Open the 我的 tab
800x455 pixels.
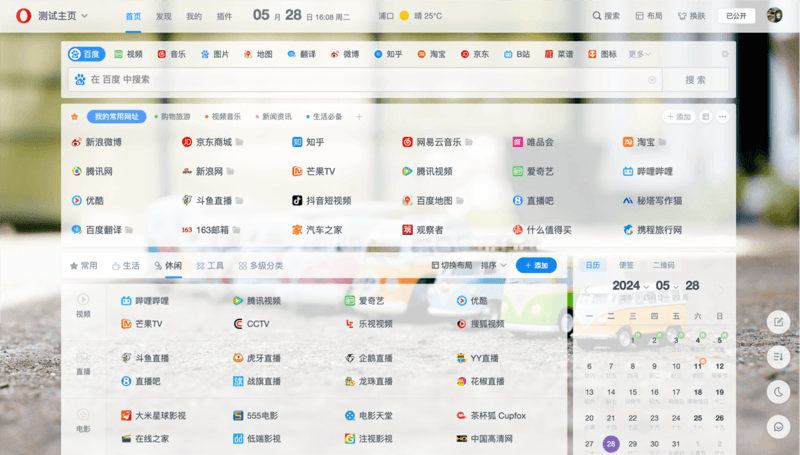[194, 16]
